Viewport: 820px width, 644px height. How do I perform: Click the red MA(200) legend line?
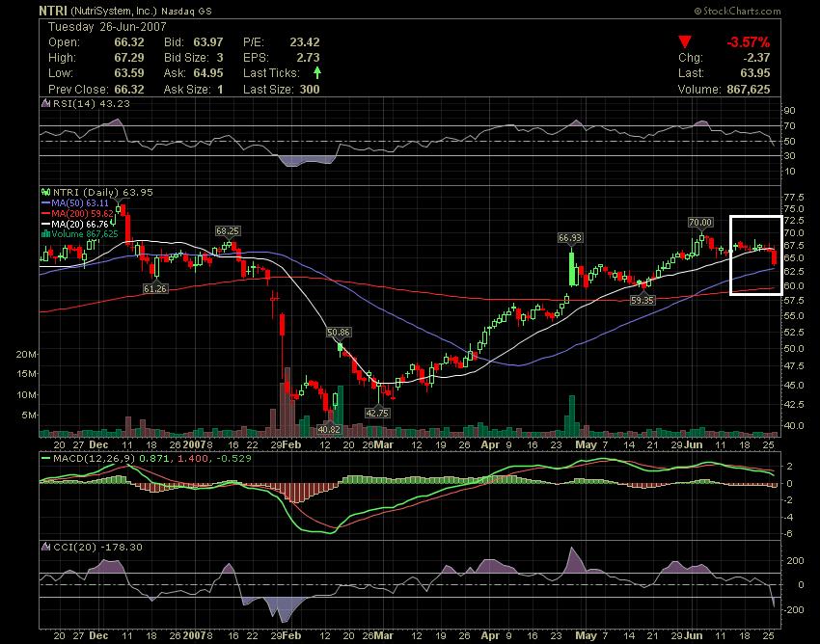click(45, 213)
